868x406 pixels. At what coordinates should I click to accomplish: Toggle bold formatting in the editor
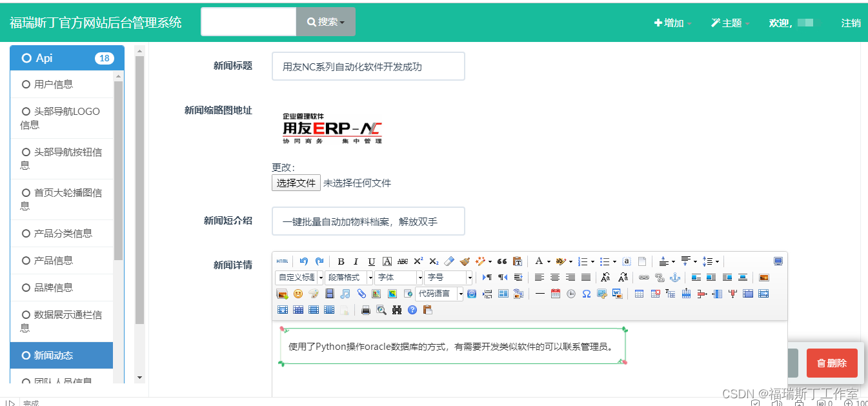pyautogui.click(x=341, y=261)
